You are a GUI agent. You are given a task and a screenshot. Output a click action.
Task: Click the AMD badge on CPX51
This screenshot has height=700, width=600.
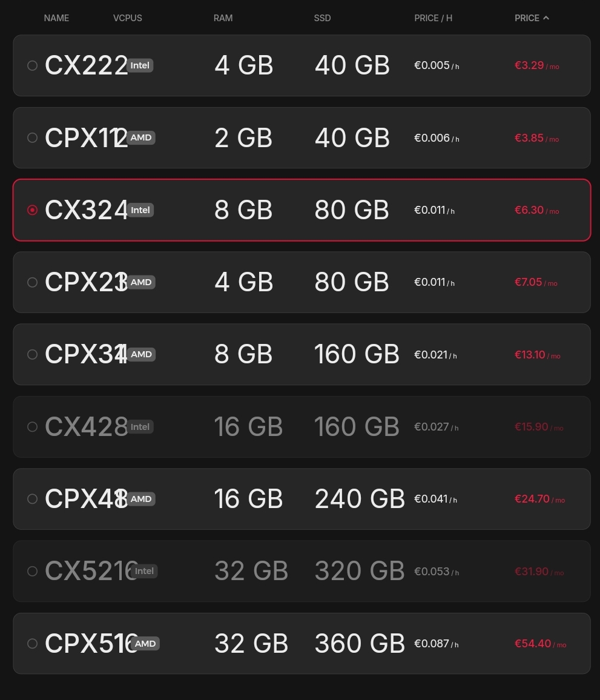pos(145,644)
